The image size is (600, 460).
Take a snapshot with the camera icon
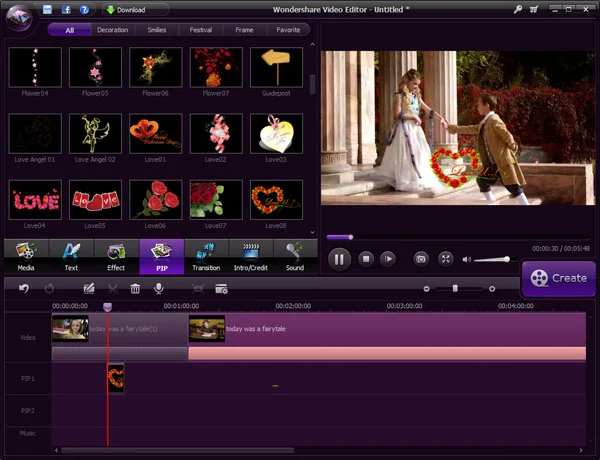[421, 259]
